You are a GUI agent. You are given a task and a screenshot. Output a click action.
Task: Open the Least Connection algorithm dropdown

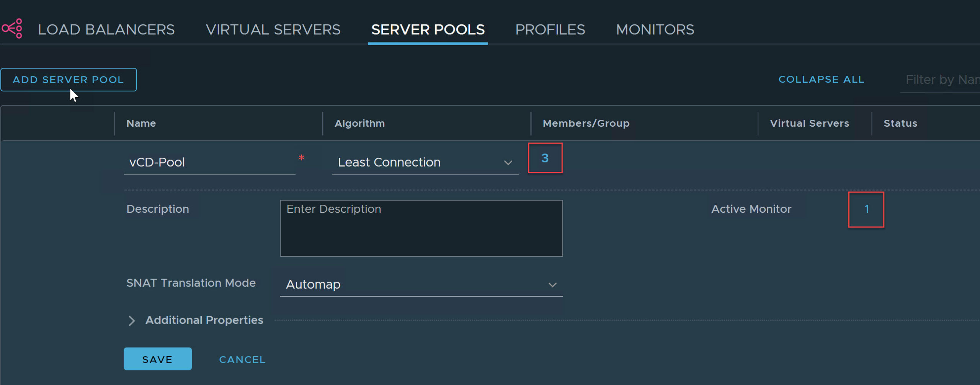425,162
